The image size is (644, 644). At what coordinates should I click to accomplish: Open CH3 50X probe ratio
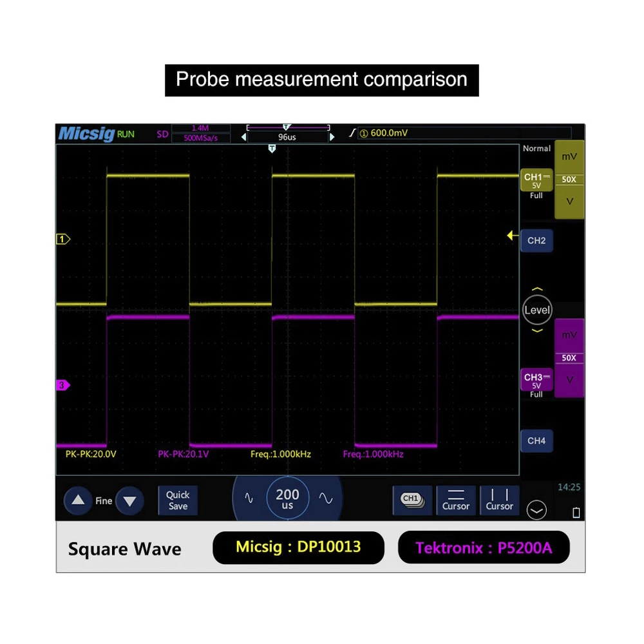tap(569, 357)
